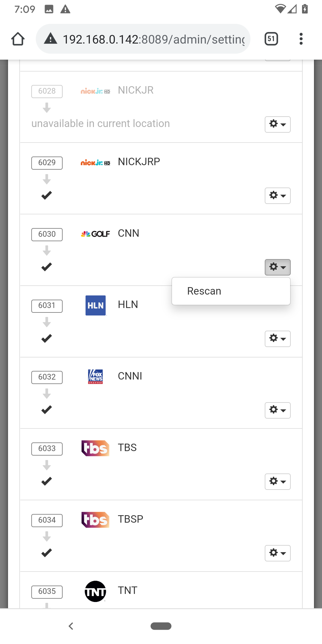This screenshot has height=644, width=322.
Task: Click channel number 6029 badge
Action: [47, 163]
